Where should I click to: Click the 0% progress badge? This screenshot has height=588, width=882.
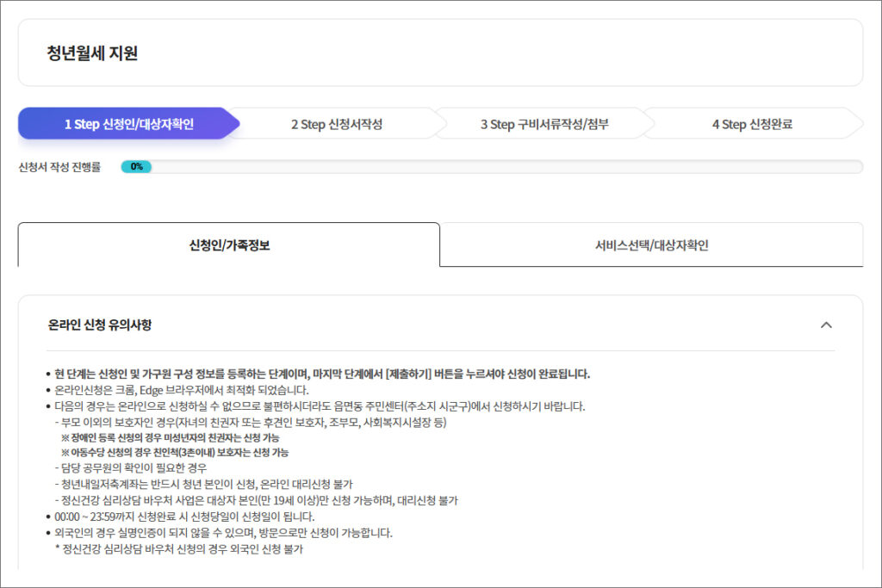[136, 167]
